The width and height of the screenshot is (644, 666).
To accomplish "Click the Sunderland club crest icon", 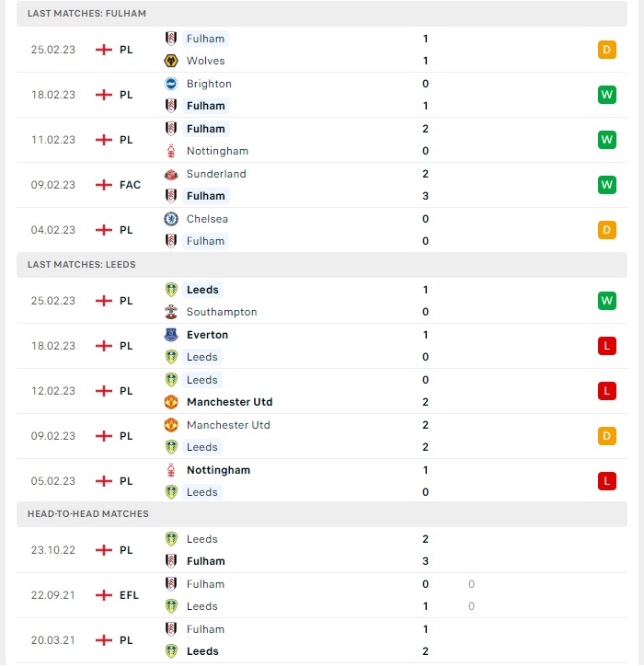I will [x=171, y=174].
